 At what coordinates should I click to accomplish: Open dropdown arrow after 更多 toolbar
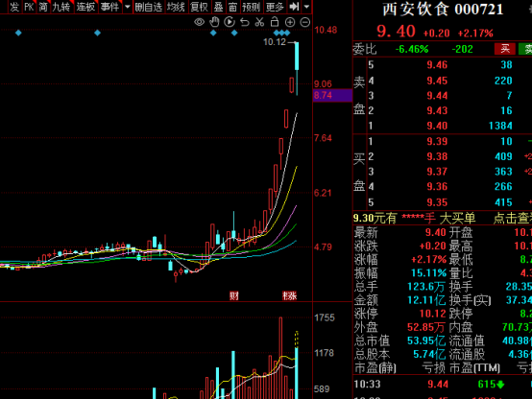(x=306, y=7)
